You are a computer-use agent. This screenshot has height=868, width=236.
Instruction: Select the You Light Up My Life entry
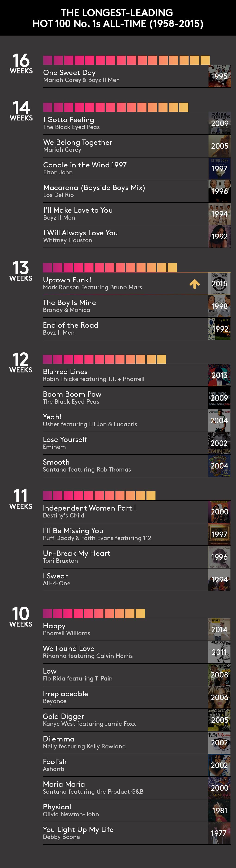tap(137, 833)
